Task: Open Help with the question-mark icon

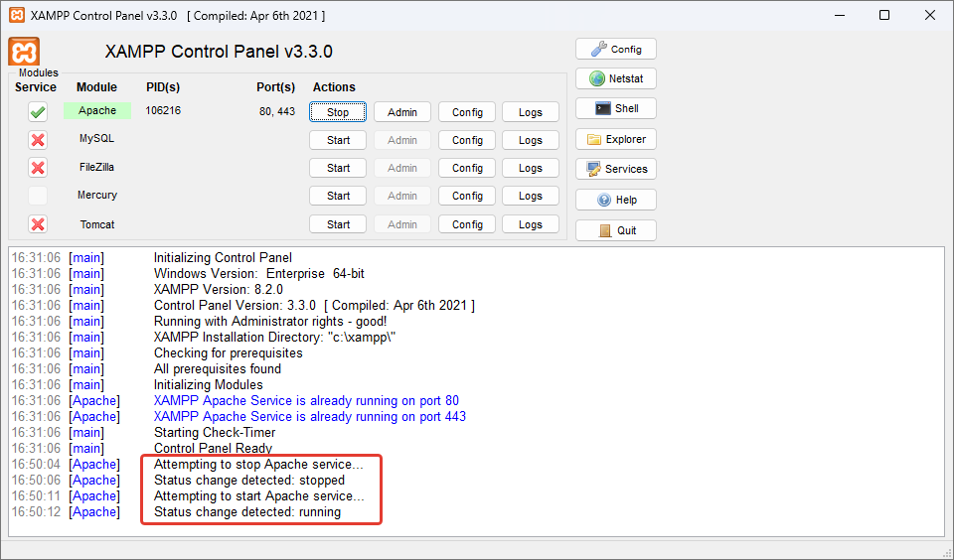Action: pyautogui.click(x=616, y=200)
